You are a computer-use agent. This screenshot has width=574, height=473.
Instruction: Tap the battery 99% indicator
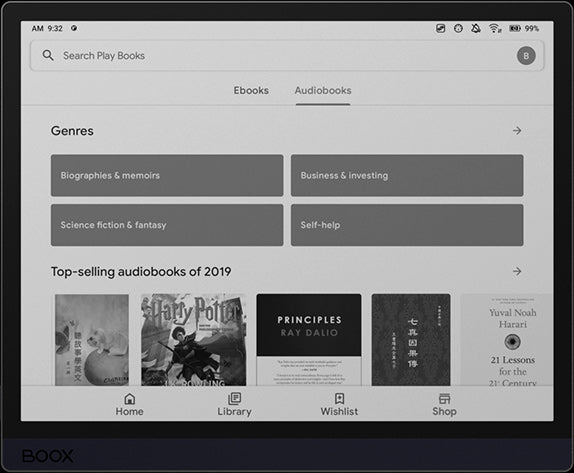point(524,28)
